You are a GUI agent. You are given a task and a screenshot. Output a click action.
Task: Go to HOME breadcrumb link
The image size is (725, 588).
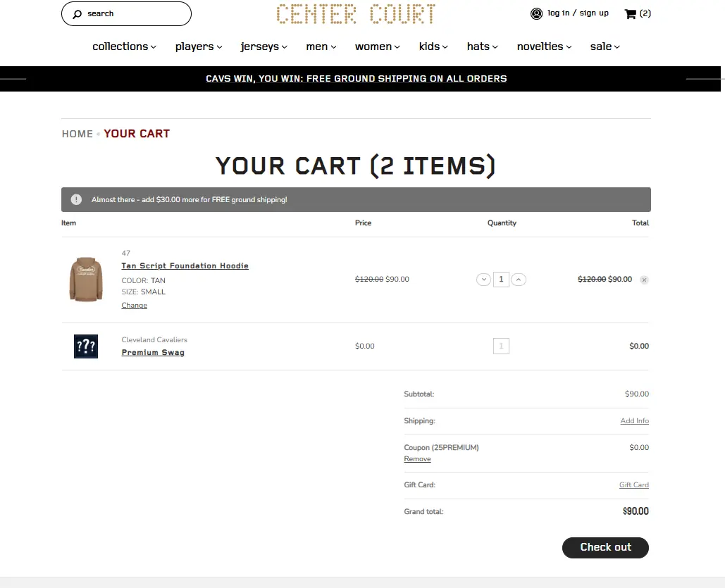point(78,134)
